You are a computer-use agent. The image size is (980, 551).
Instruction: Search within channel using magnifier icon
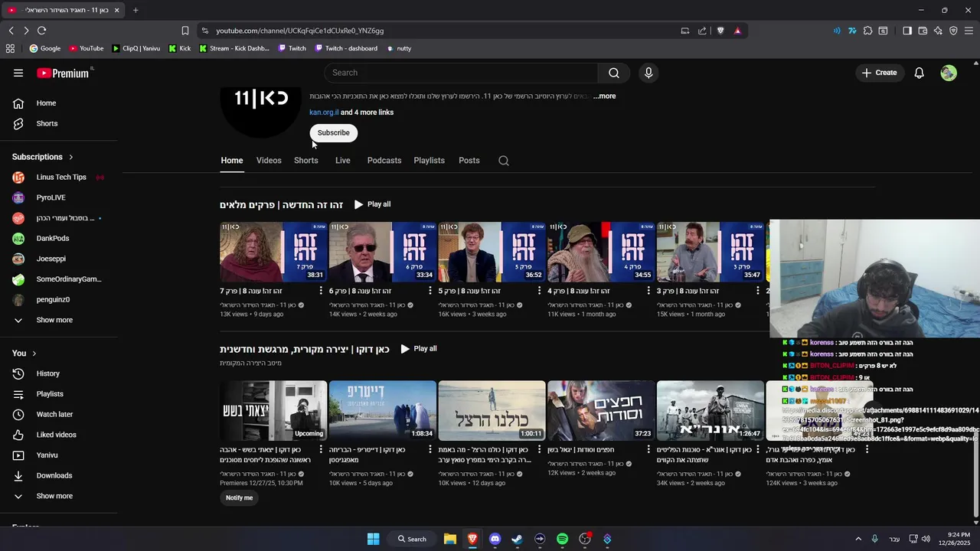(x=504, y=161)
